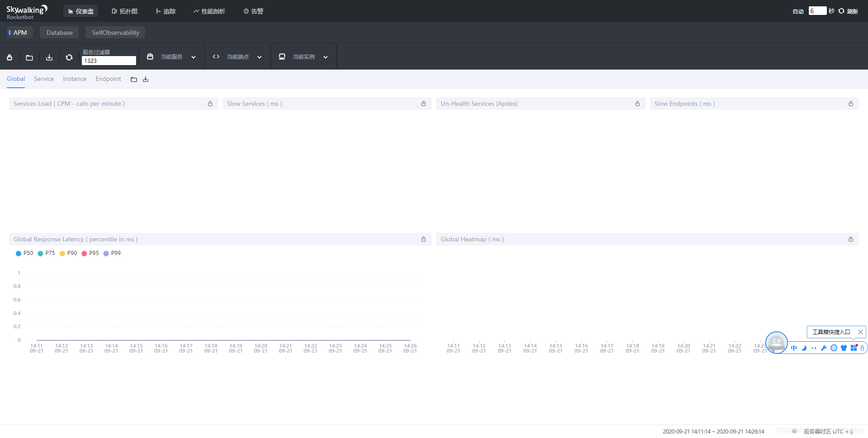Open the time range 2020-09-21 selector
Image resolution: width=868 pixels, height=438 pixels.
point(713,431)
